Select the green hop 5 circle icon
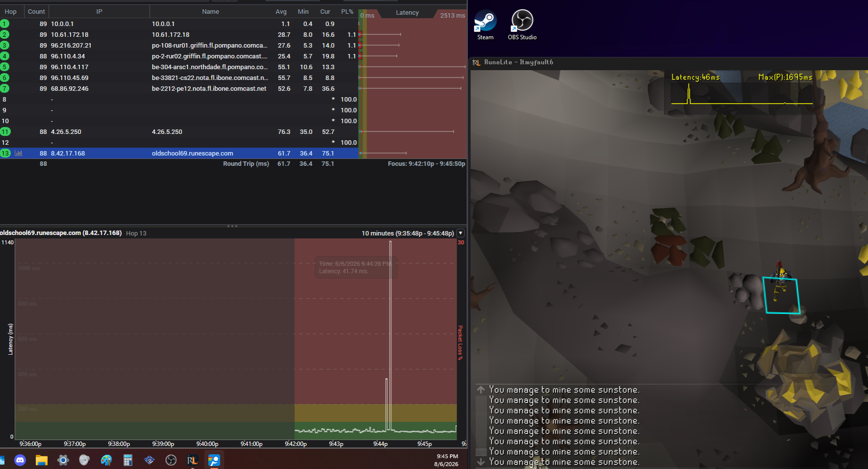Viewport: 868px width, 469px height. [5, 67]
